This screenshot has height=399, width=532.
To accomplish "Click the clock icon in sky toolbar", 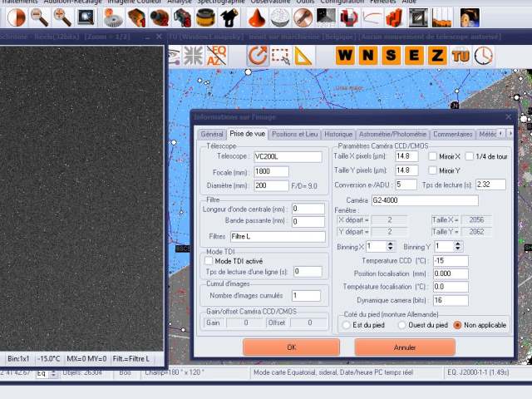I will coord(483,56).
